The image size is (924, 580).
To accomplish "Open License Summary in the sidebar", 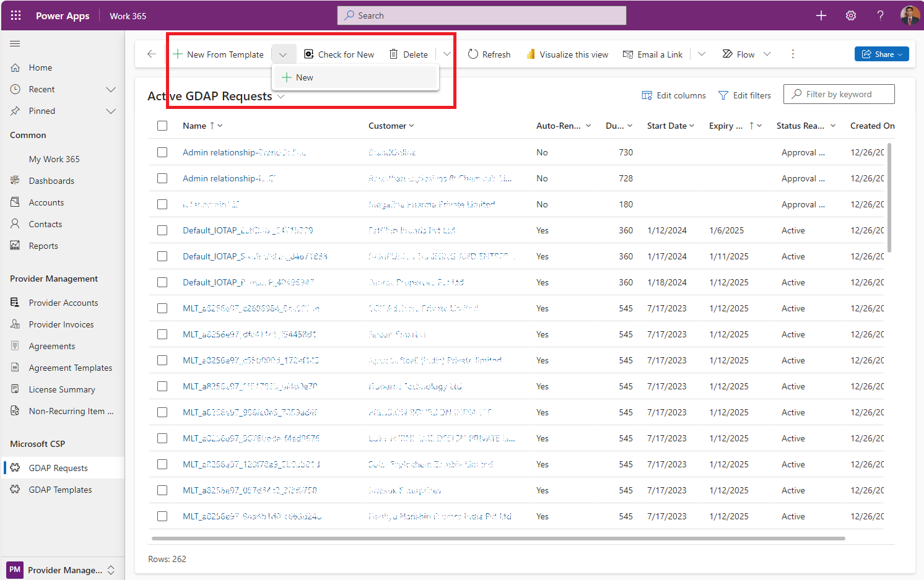I will 62,389.
